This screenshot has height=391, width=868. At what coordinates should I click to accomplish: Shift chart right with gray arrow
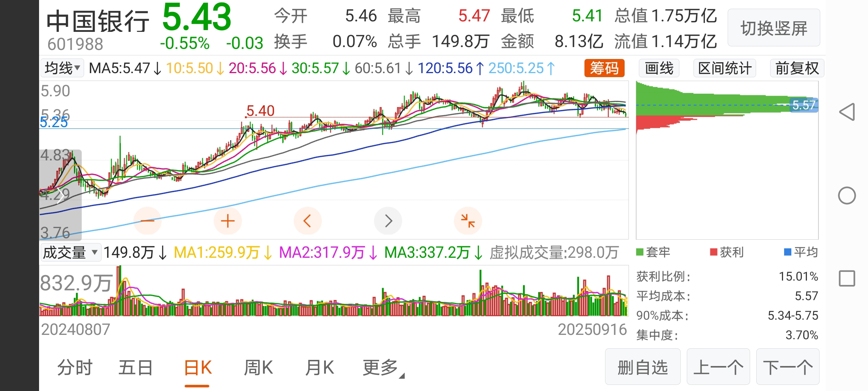388,221
